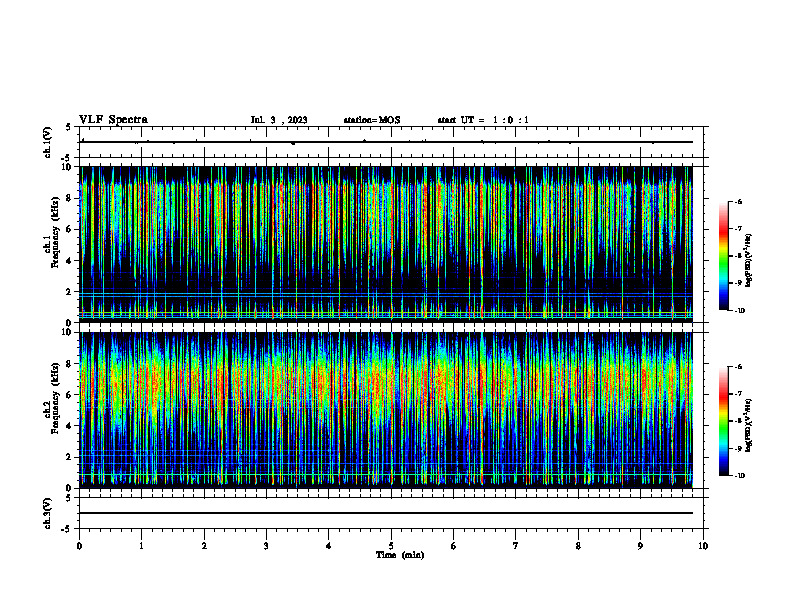Viewport: 792px width, 612px height.
Task: Click the "Time (min)" axis label
Action: tap(400, 555)
